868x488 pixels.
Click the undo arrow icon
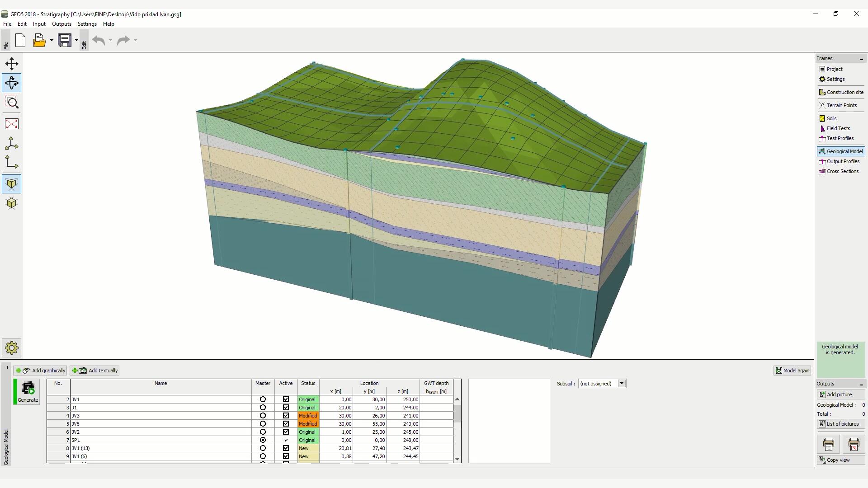[99, 40]
